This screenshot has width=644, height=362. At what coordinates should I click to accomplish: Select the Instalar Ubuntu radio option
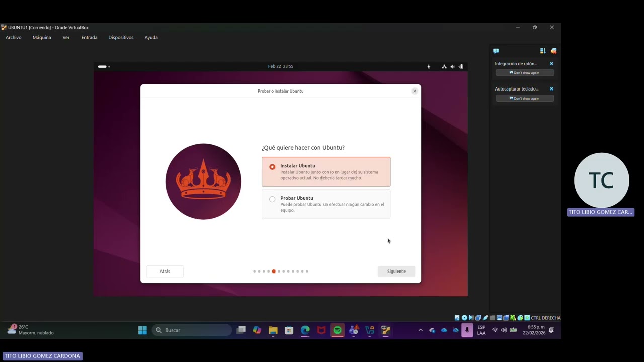[x=272, y=167]
